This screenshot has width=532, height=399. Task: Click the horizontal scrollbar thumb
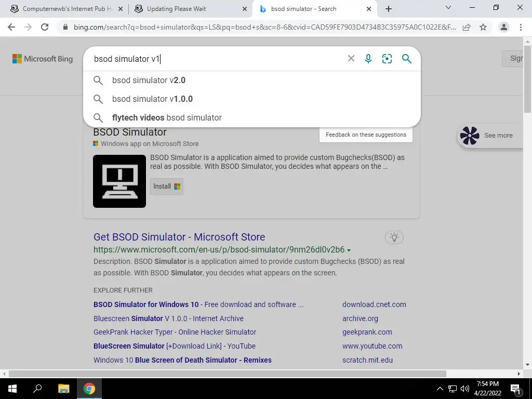[228, 374]
